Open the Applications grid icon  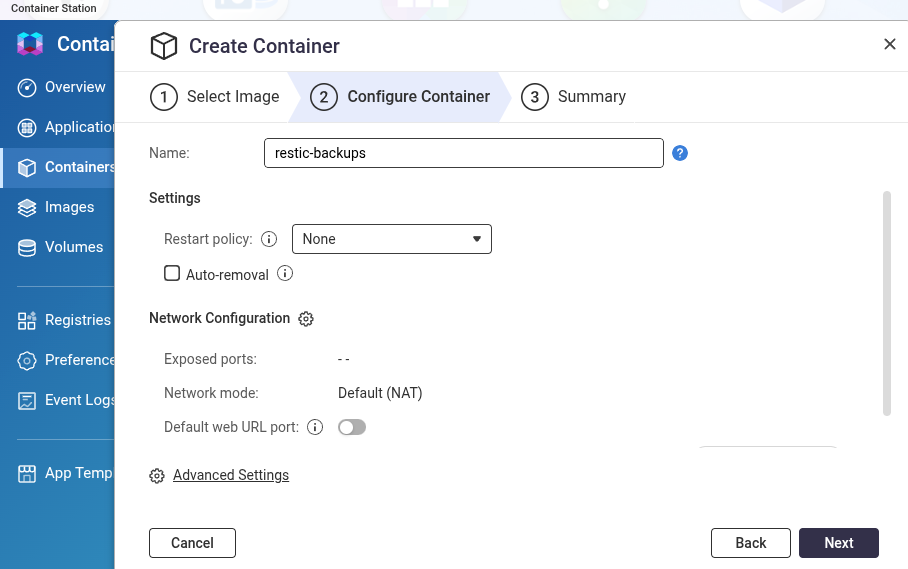(27, 127)
